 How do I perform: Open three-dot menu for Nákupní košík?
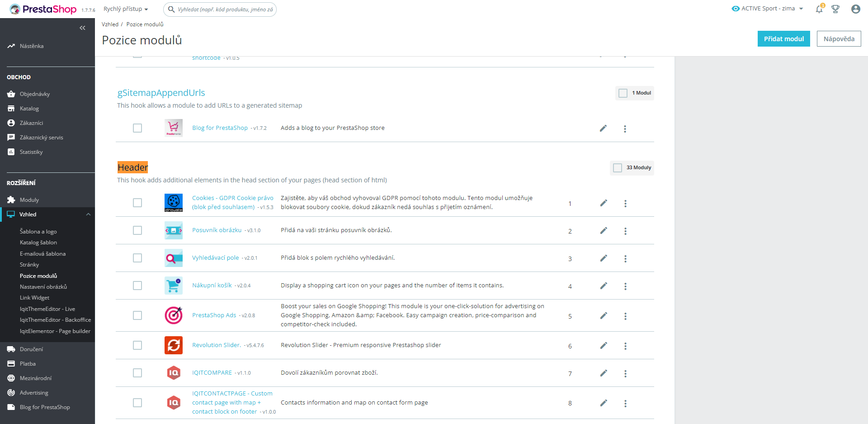[x=625, y=286]
